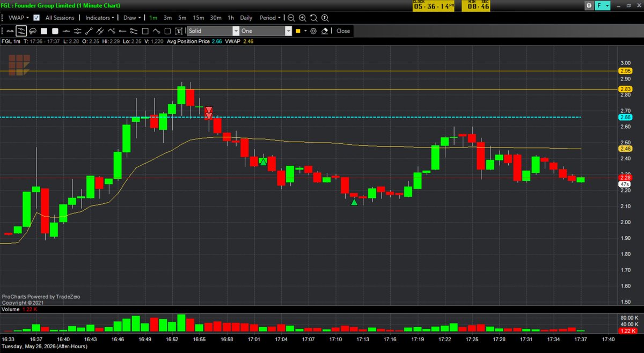Open settings gear in the title bar
This screenshot has height=353, width=644.
click(589, 5)
